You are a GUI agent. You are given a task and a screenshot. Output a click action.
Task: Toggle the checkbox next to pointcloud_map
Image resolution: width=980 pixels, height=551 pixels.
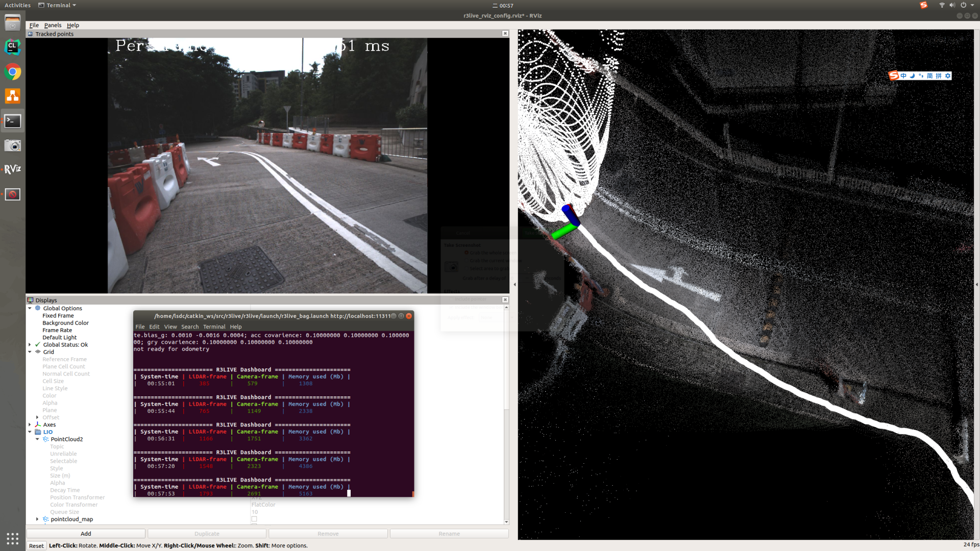tap(254, 519)
